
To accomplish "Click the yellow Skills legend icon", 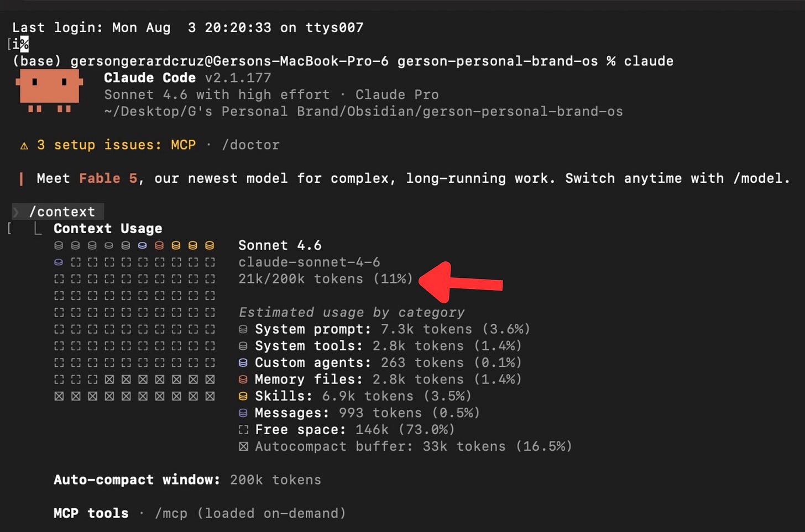I will coord(243,396).
